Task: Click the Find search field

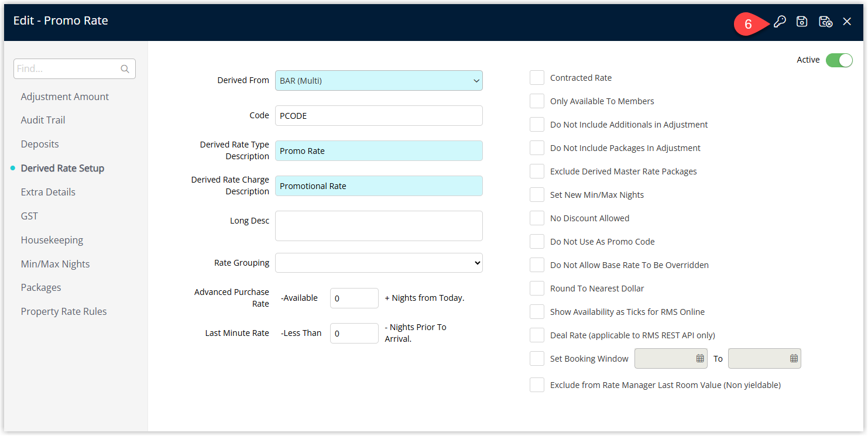Action: coord(74,68)
